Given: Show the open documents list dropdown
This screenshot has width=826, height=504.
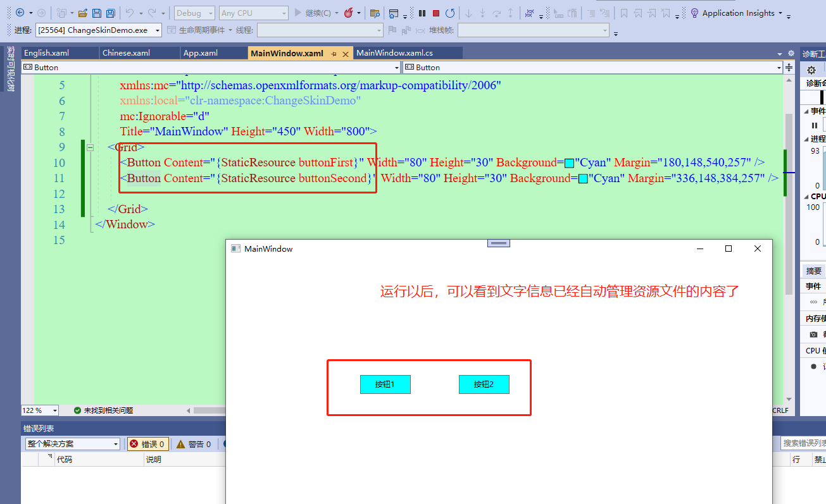Looking at the screenshot, I should (780, 54).
